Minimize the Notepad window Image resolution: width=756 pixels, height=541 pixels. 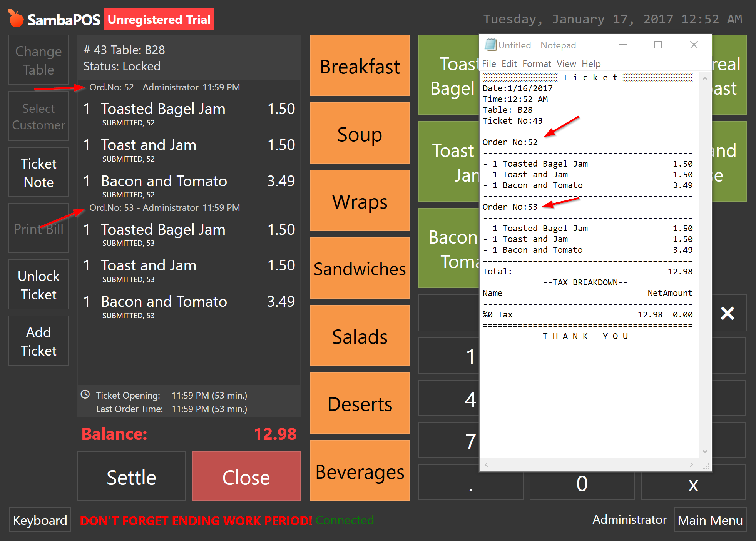pos(623,45)
